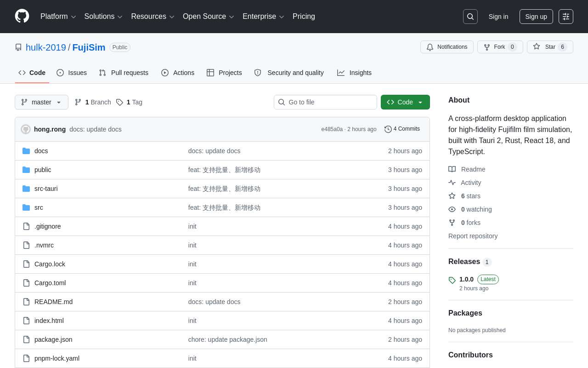Image resolution: width=588 pixels, height=368 pixels.
Task: Click the Sign in link
Action: pyautogui.click(x=498, y=17)
